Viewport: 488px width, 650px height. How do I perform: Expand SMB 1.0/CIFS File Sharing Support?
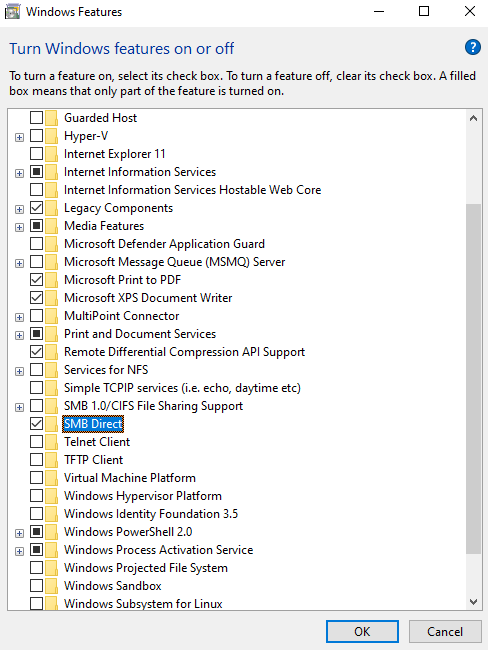[x=19, y=407]
